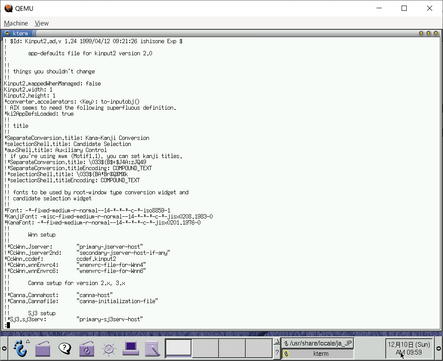Open the QEMU Machine menu
Image resolution: width=443 pixels, height=361 pixels.
coord(16,23)
